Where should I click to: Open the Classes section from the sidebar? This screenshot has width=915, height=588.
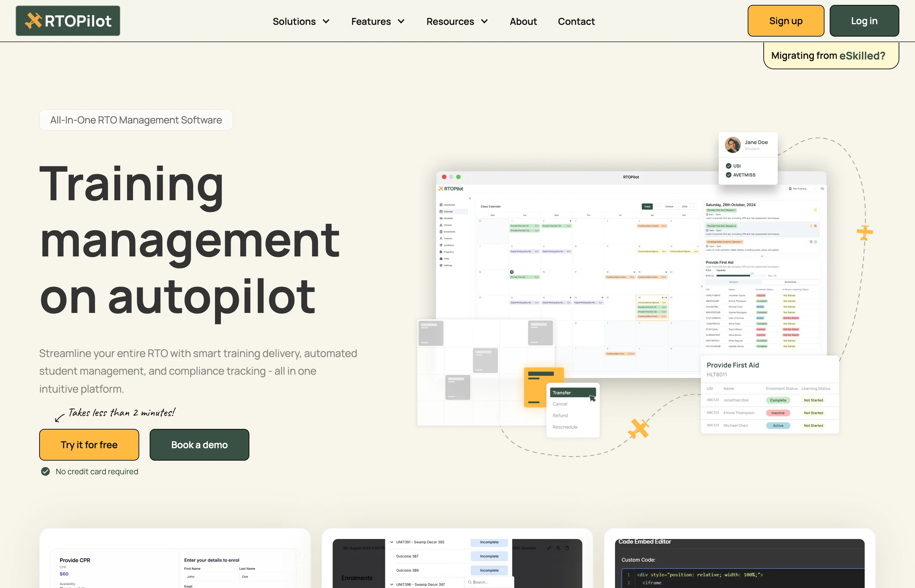pos(448,225)
